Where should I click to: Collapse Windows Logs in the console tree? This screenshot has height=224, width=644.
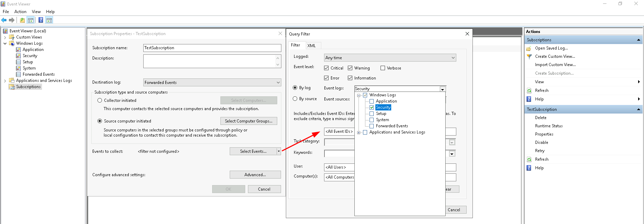click(x=5, y=43)
